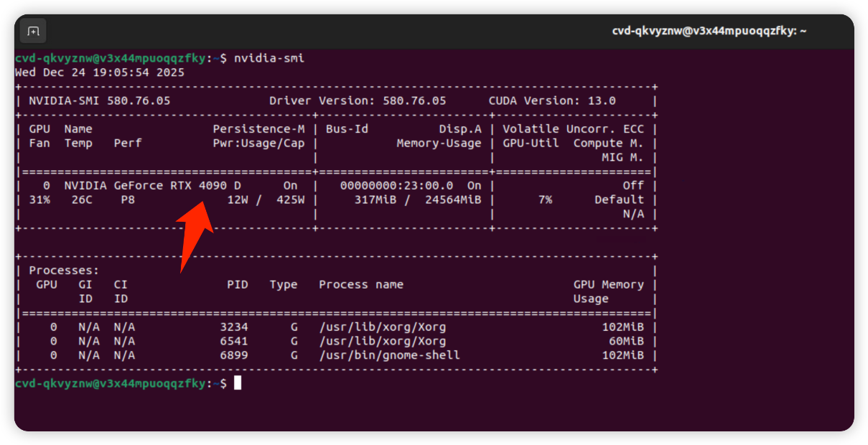Click the power usage value 12W
This screenshot has height=445, width=868.
click(238, 200)
